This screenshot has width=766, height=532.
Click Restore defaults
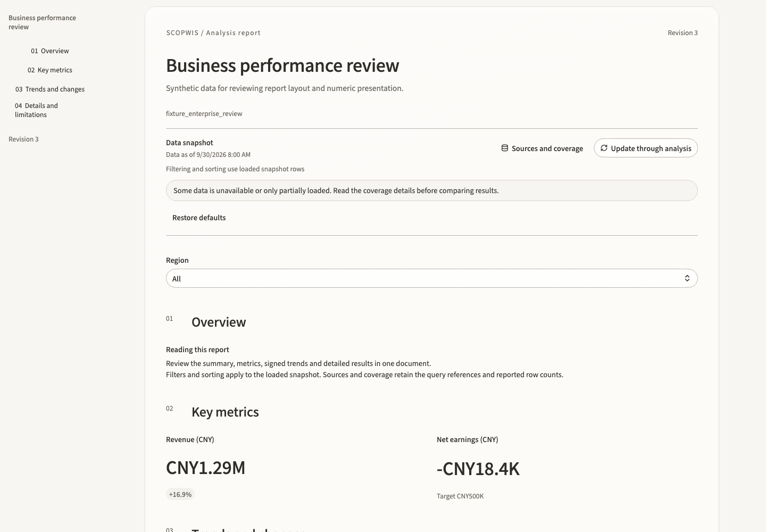click(x=199, y=218)
